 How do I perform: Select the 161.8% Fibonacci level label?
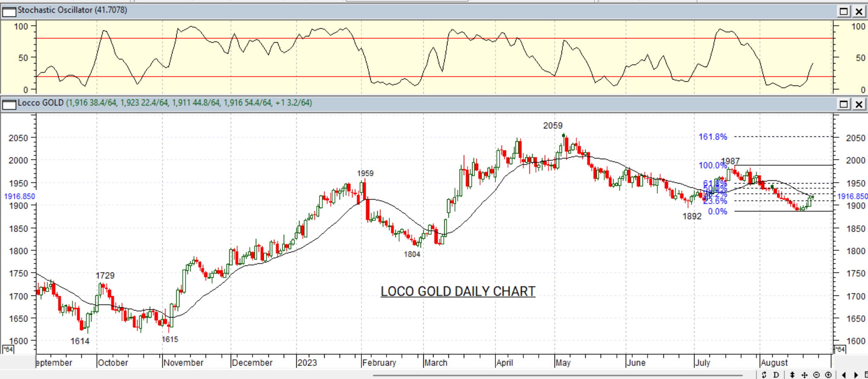coord(713,137)
